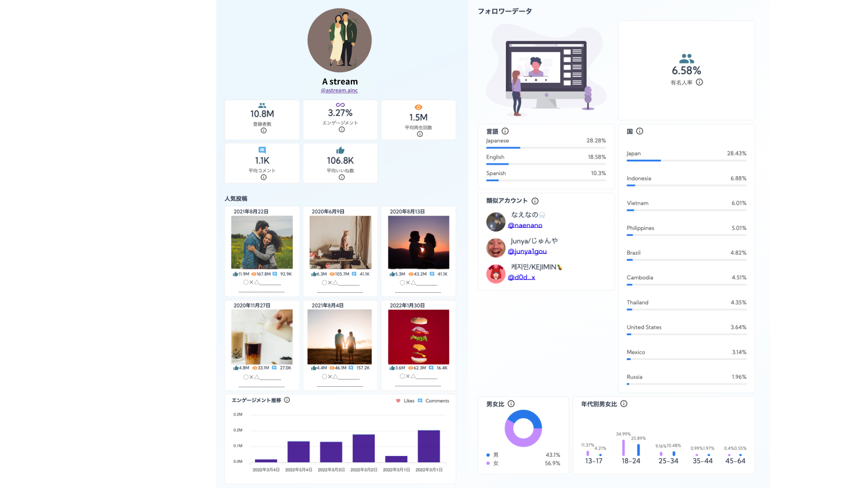Click the cat post thumbnail 2020年6月9日
The image size is (868, 488).
[x=340, y=243]
